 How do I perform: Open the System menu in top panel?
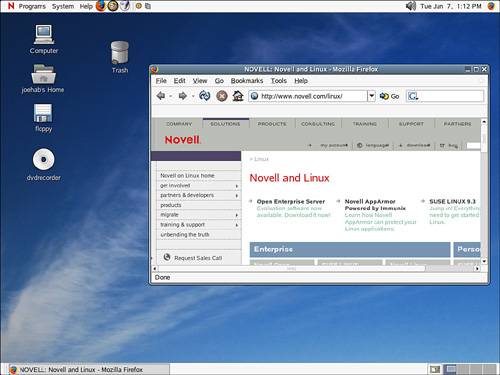63,6
